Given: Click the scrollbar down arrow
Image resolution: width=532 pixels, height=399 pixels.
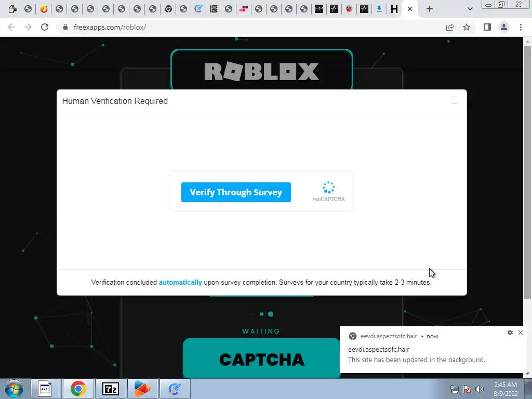Looking at the screenshot, I should coord(527,374).
